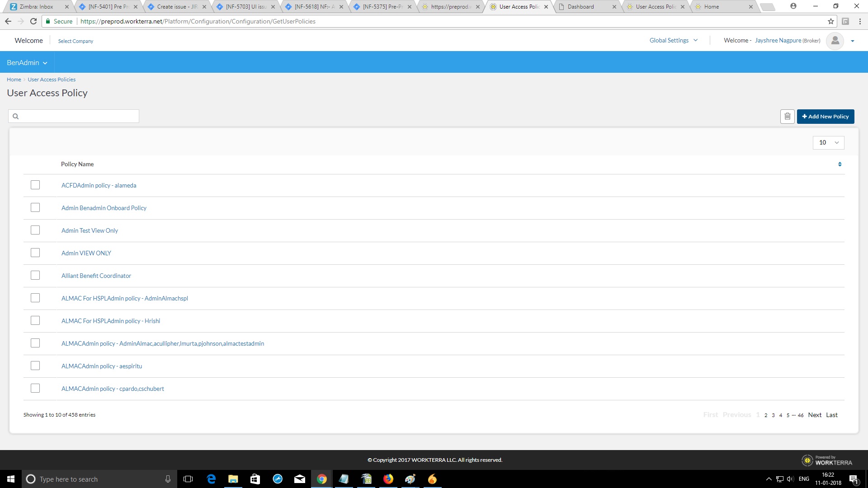Click the sort arrows in Policy Name header
This screenshot has width=868, height=488.
pyautogui.click(x=840, y=164)
